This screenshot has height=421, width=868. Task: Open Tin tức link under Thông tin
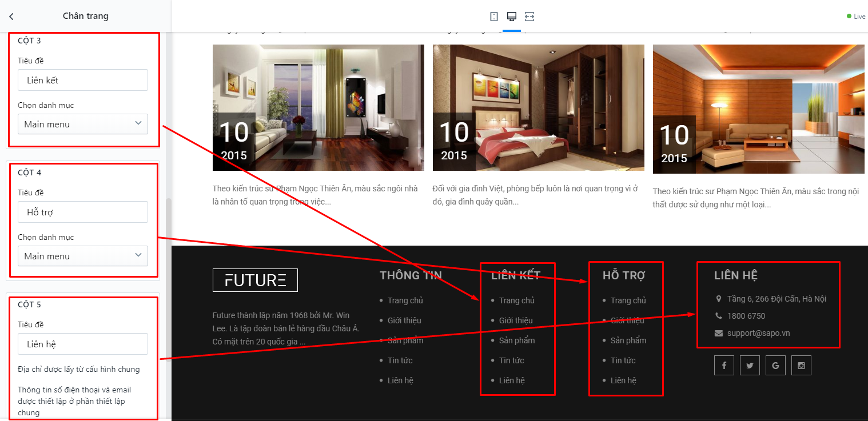pyautogui.click(x=400, y=360)
